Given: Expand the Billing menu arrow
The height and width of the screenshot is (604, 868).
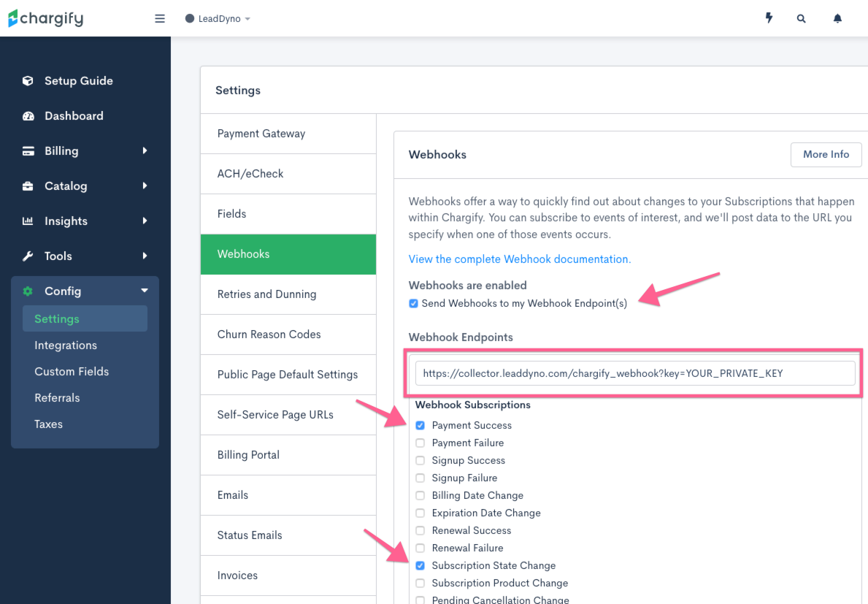Looking at the screenshot, I should [145, 150].
